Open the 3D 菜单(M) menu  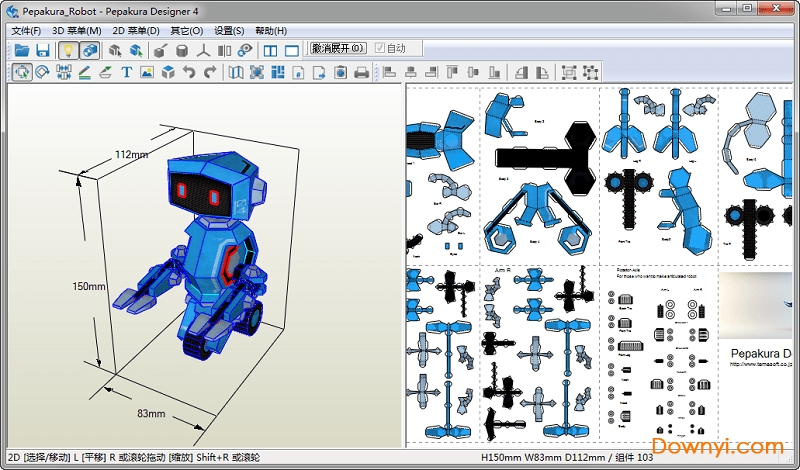[x=77, y=31]
